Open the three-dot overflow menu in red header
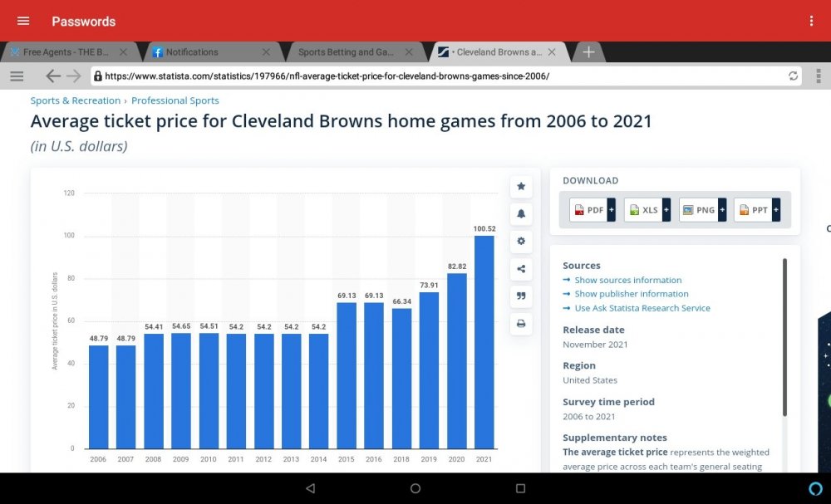This screenshot has width=831, height=504. point(811,22)
